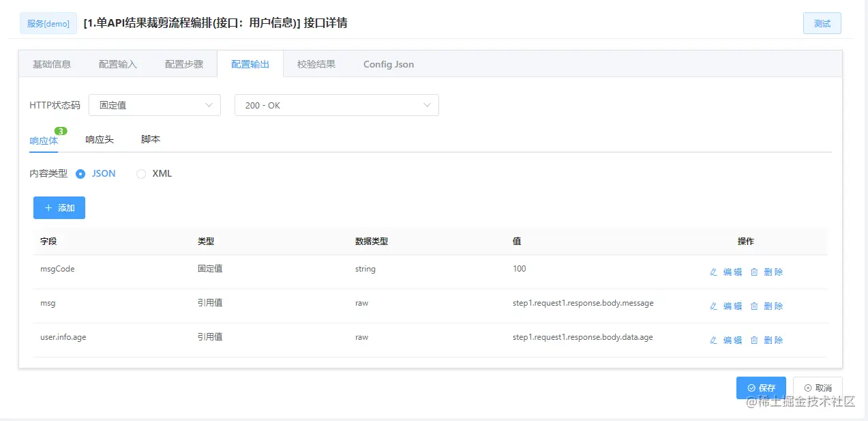Click the trash icon in msgCode row

[x=754, y=272]
